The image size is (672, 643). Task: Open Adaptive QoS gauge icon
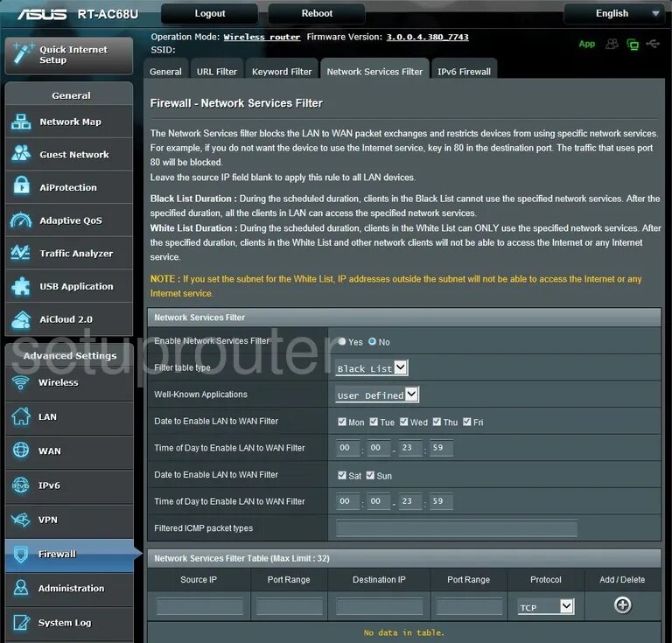point(21,220)
